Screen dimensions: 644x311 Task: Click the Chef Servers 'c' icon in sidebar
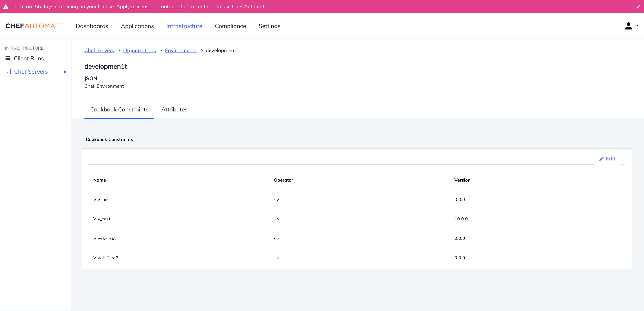[x=8, y=72]
